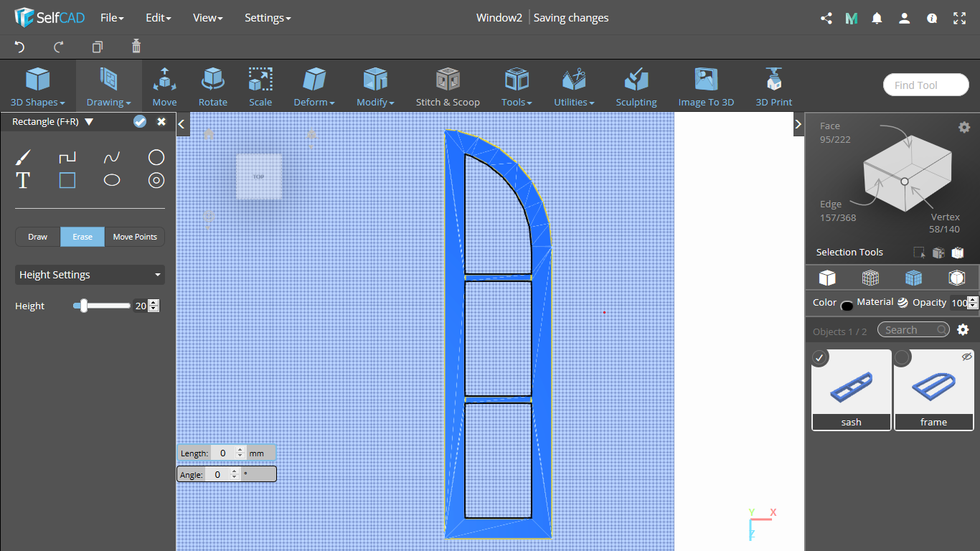Screen dimensions: 980x551
Task: Toggle visibility of the frame object
Action: pyautogui.click(x=966, y=357)
